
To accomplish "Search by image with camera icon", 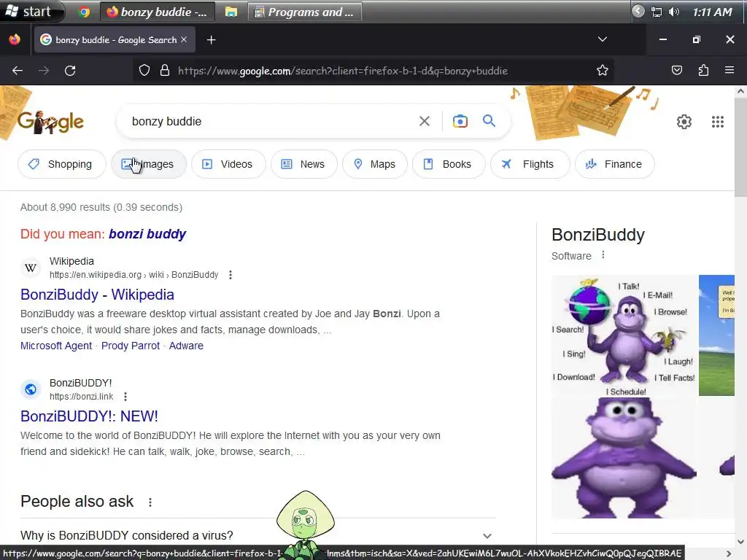I will pyautogui.click(x=460, y=122).
